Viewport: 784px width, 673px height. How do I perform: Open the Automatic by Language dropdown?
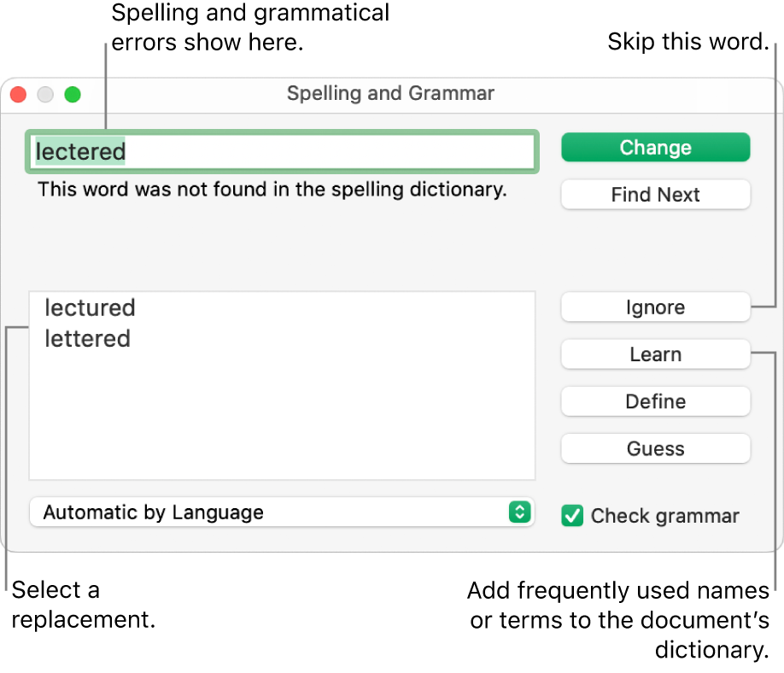pos(282,512)
